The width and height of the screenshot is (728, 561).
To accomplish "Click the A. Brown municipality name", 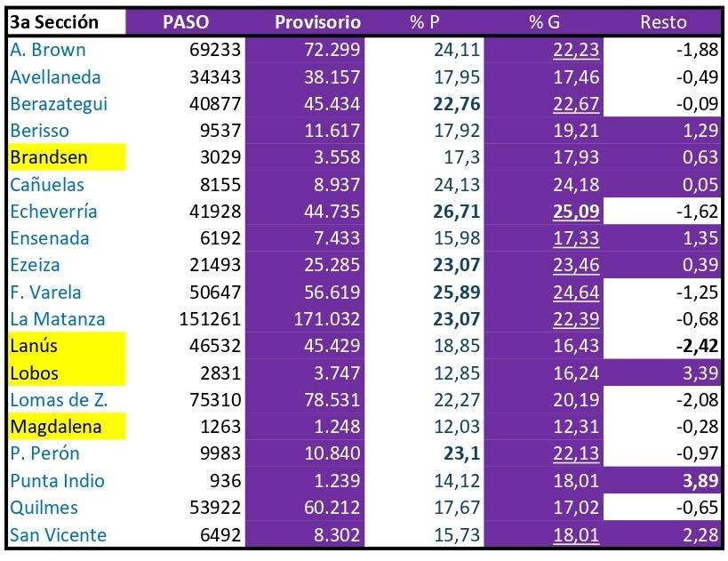I will pos(49,51).
